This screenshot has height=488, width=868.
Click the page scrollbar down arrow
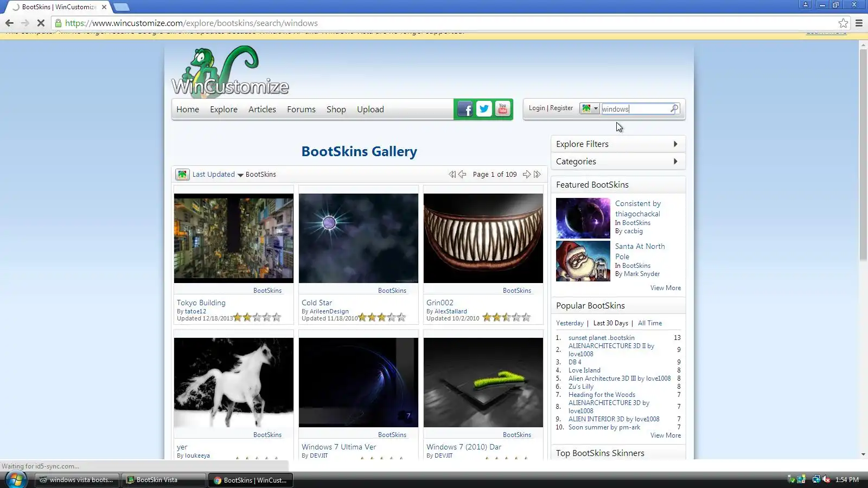863,454
